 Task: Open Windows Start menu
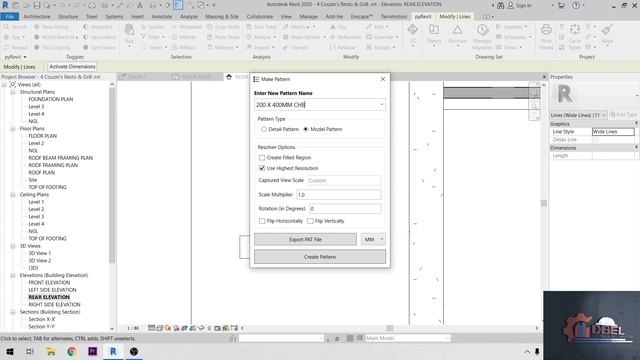pyautogui.click(x=10, y=351)
